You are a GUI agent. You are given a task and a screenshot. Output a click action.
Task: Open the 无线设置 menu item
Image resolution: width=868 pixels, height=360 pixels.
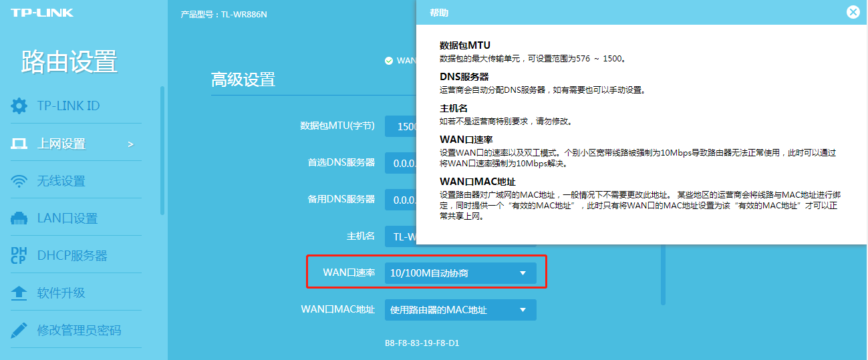pos(61,181)
